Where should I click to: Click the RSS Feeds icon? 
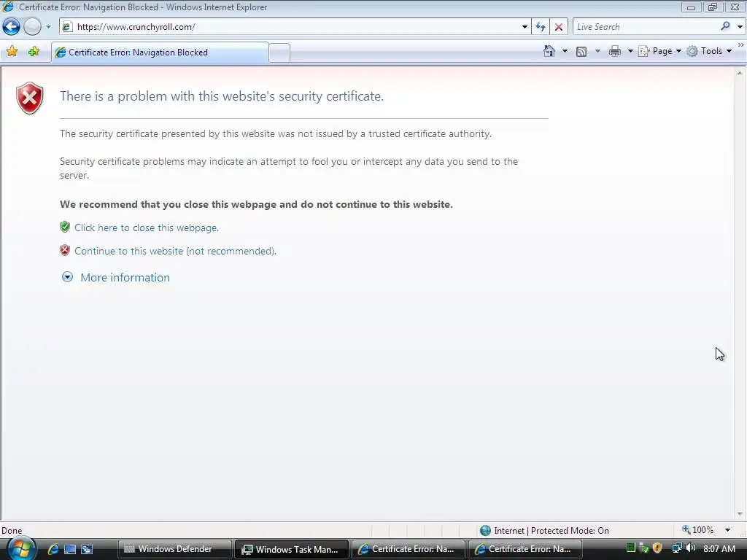click(581, 52)
